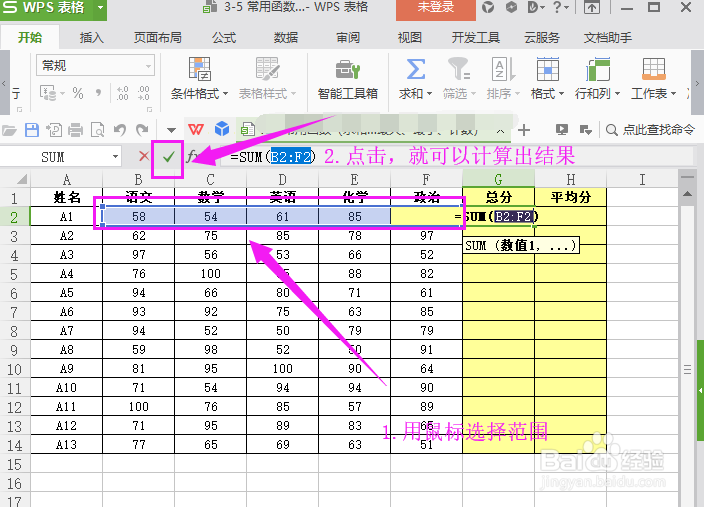This screenshot has height=507, width=704.
Task: Click the blue cube icon in toolbar
Action: (222, 129)
